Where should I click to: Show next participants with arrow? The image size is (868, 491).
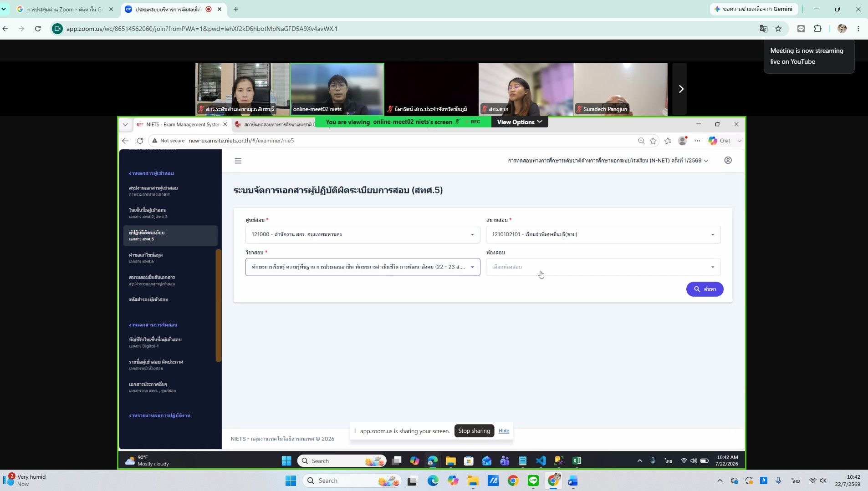click(x=680, y=89)
